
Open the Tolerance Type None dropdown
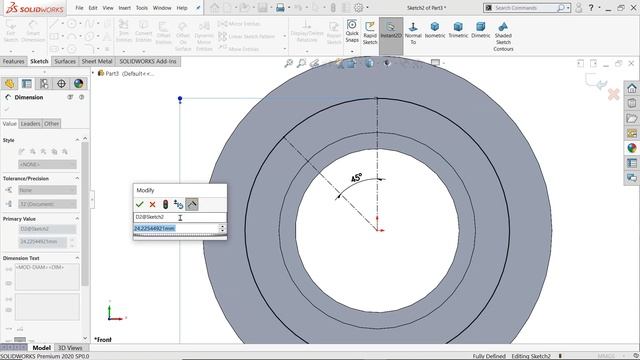(47, 190)
